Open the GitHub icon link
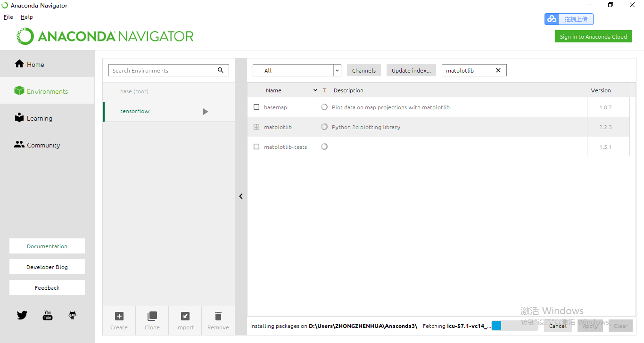 point(73,315)
